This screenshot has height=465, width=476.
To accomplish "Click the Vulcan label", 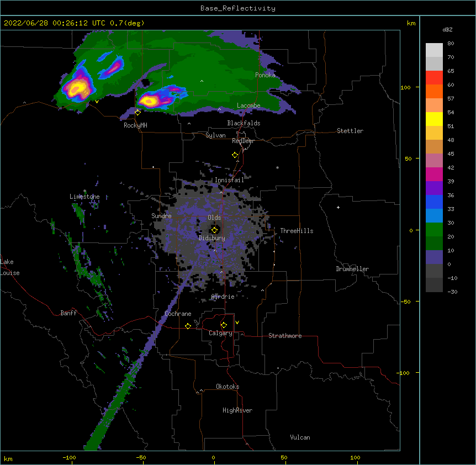I will point(300,437).
